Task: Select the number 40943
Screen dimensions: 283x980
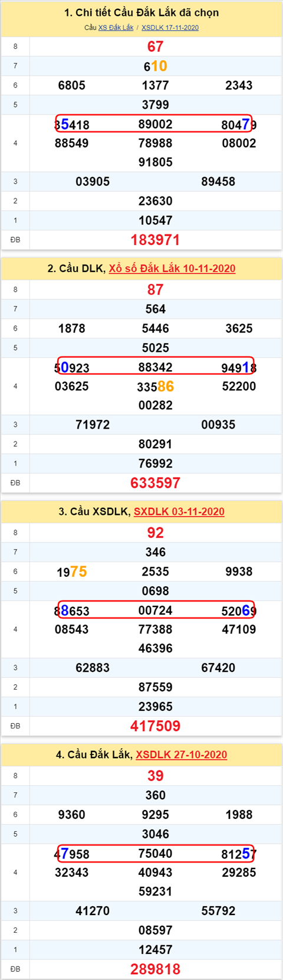Action: (x=156, y=873)
